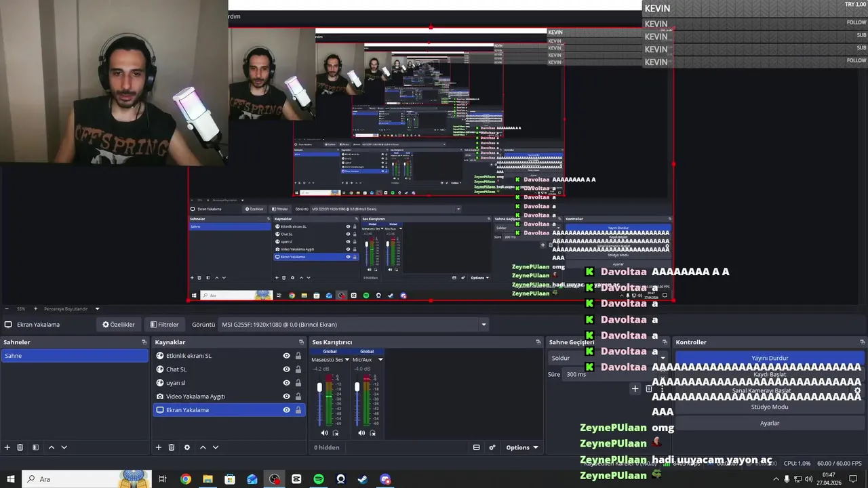Zoom out preview with minus icon

tap(6, 308)
